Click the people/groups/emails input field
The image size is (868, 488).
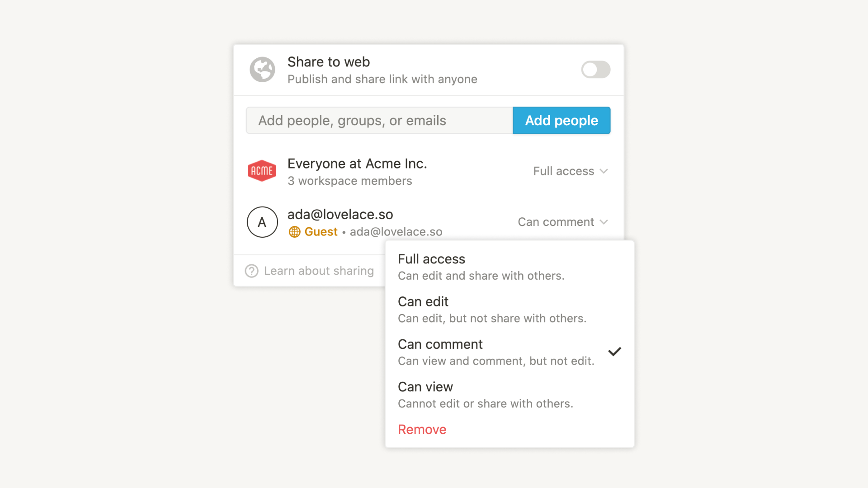point(380,120)
